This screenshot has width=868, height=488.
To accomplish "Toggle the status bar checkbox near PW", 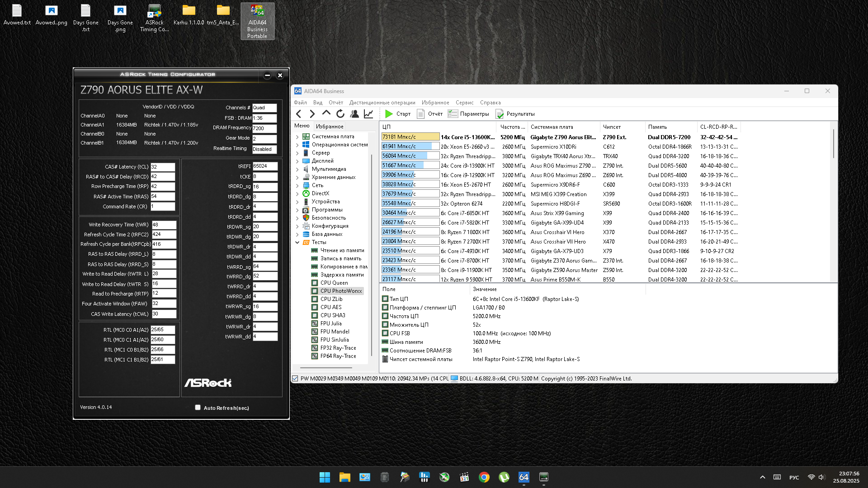I will click(295, 379).
